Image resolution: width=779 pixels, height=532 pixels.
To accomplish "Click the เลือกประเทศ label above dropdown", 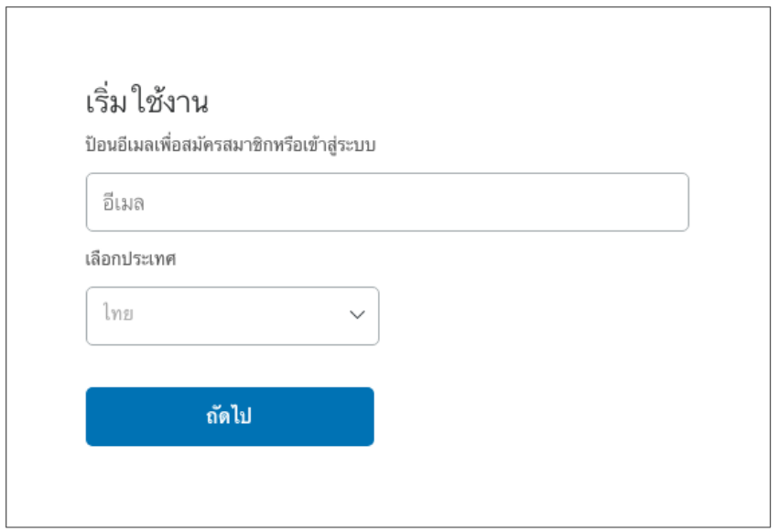I will point(131,259).
